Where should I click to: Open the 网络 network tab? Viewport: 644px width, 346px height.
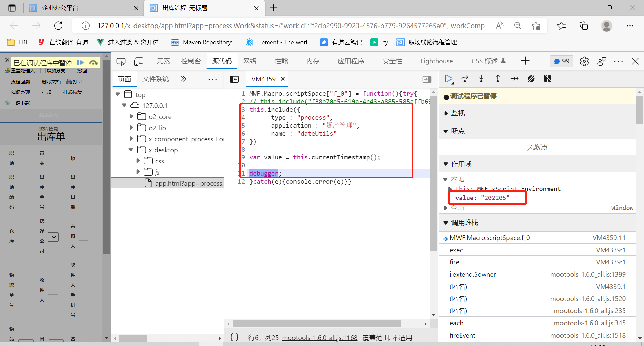pyautogui.click(x=250, y=61)
